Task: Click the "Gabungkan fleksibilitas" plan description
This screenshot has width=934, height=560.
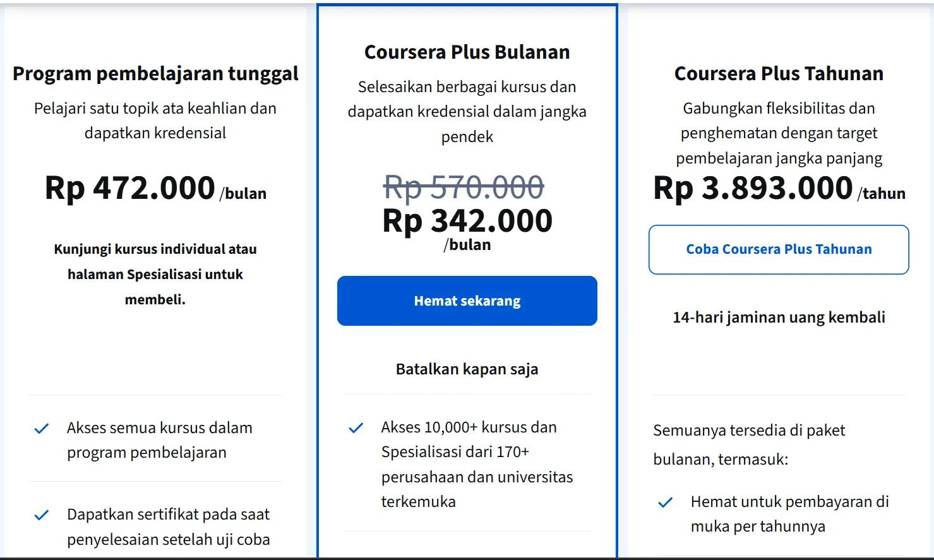Action: [779, 133]
